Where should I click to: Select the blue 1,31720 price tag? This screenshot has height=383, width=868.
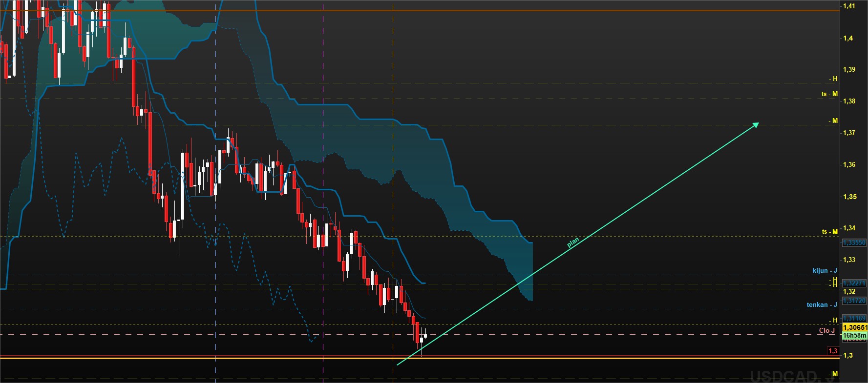click(854, 301)
